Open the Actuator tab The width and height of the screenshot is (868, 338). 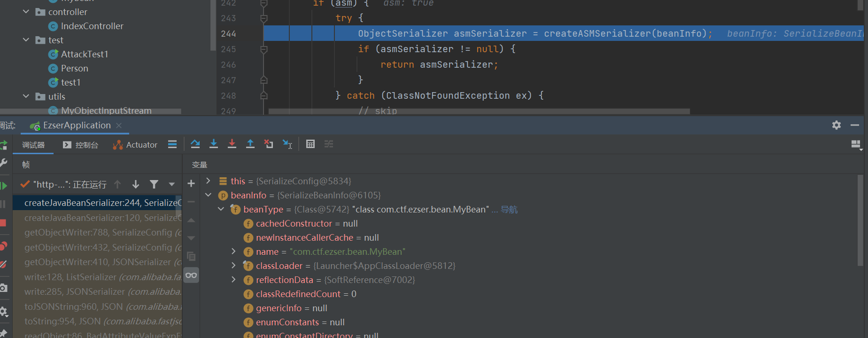click(x=135, y=145)
